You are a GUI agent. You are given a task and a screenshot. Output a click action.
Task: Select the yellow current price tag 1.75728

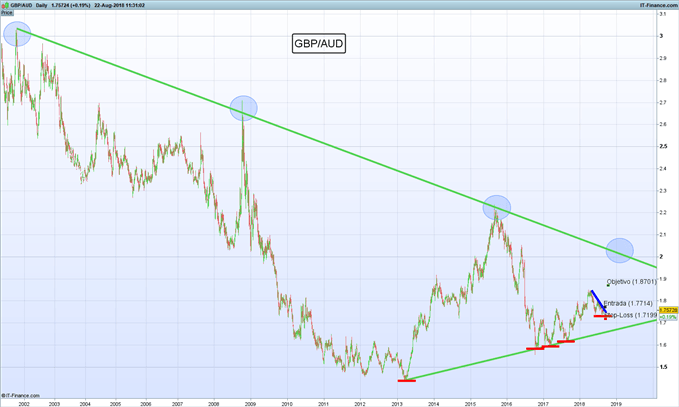point(668,310)
